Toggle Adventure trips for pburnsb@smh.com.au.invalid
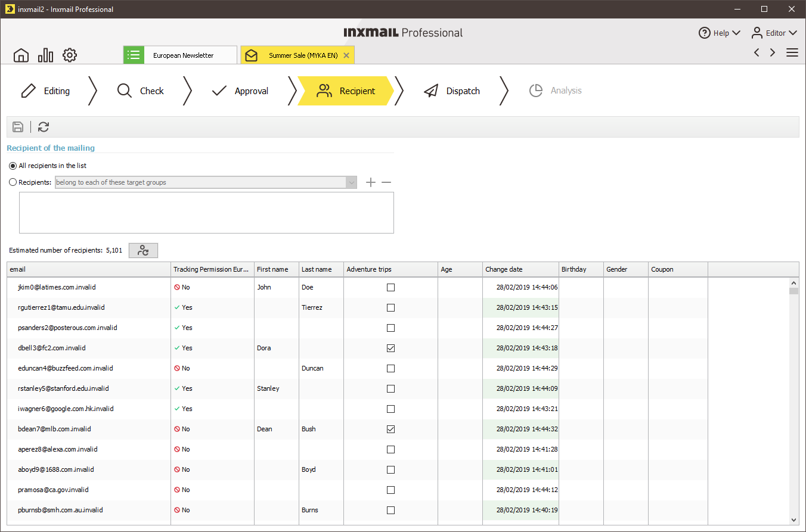The image size is (806, 532). (x=391, y=510)
